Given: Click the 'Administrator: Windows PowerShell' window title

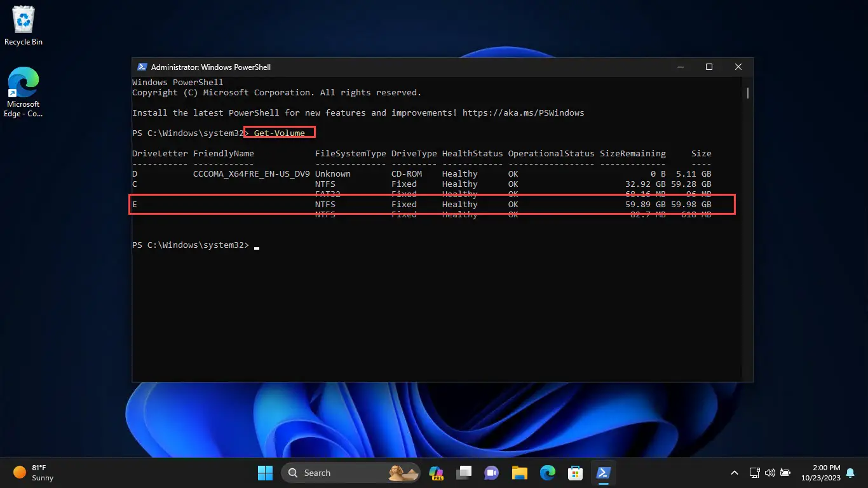Looking at the screenshot, I should (x=211, y=67).
